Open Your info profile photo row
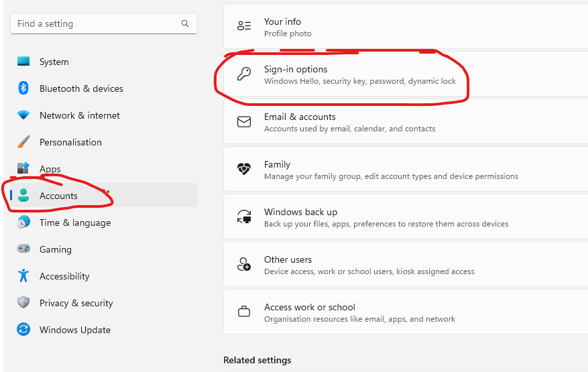The height and width of the screenshot is (372, 588). pyautogui.click(x=406, y=26)
